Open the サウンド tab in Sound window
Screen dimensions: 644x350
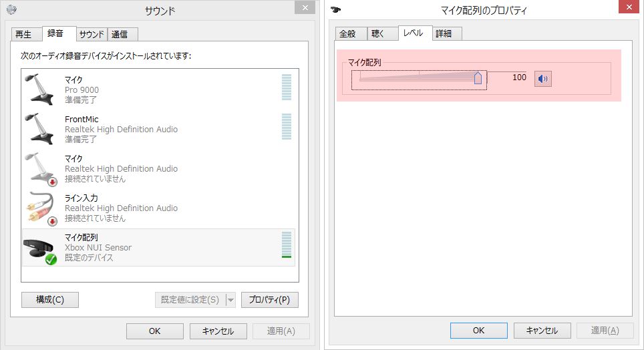92,34
